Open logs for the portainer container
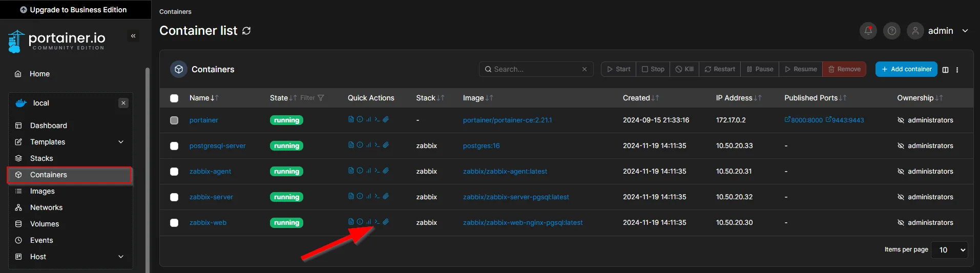 [351, 119]
